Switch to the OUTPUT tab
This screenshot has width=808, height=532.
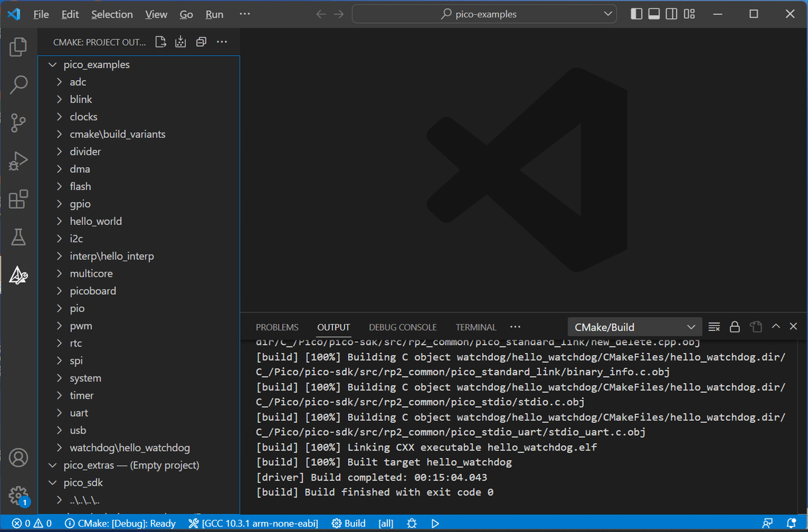(x=333, y=327)
